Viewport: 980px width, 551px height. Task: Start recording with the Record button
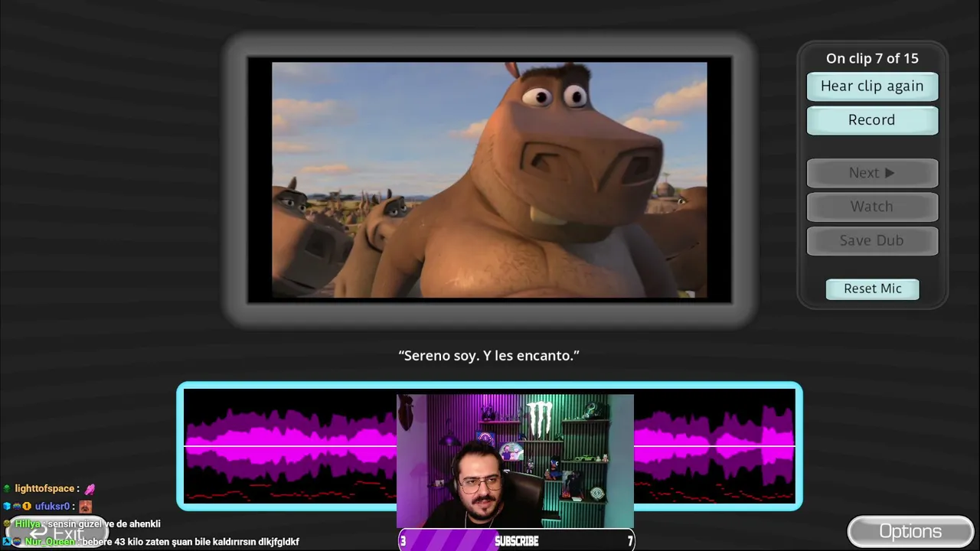872,120
